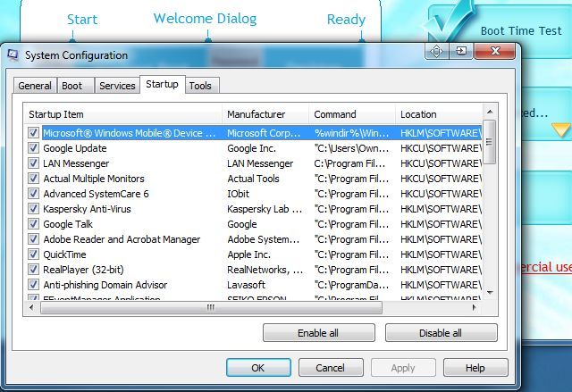The height and width of the screenshot is (392, 572).
Task: Click Apple Inc. manufacturer cell
Action: 248,254
